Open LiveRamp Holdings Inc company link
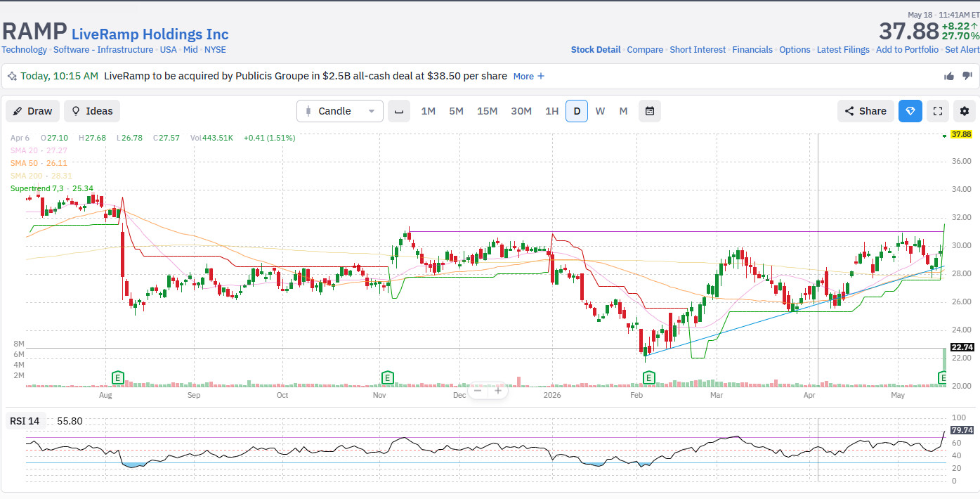 (x=150, y=34)
